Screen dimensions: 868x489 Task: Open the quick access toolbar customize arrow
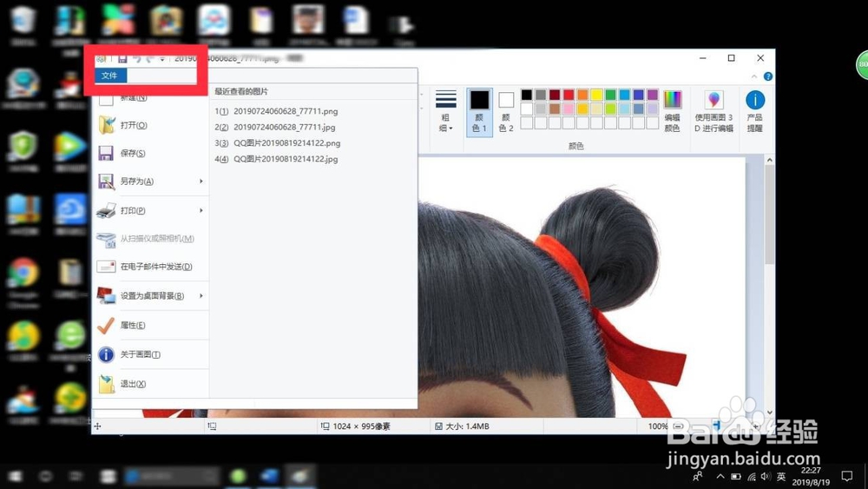pos(162,59)
